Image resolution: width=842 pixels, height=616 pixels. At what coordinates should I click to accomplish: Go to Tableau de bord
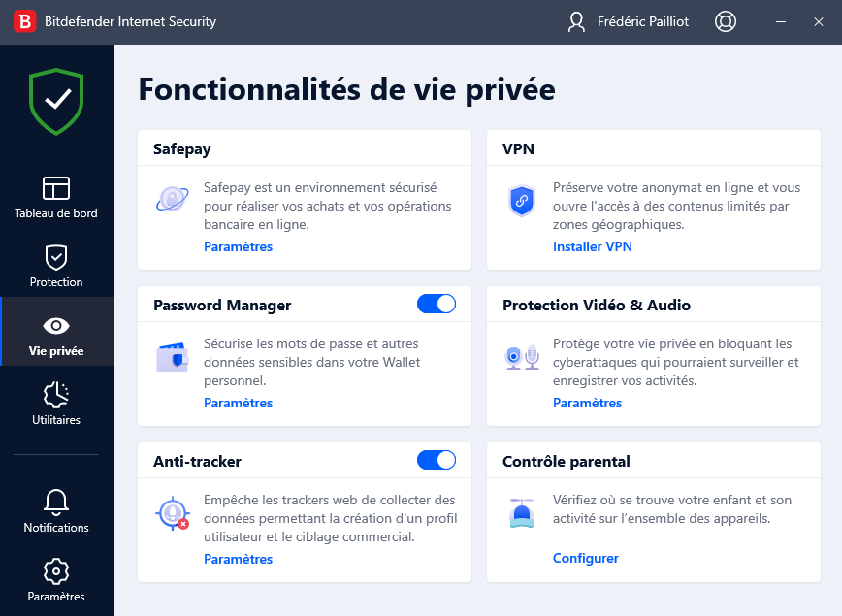pyautogui.click(x=56, y=197)
